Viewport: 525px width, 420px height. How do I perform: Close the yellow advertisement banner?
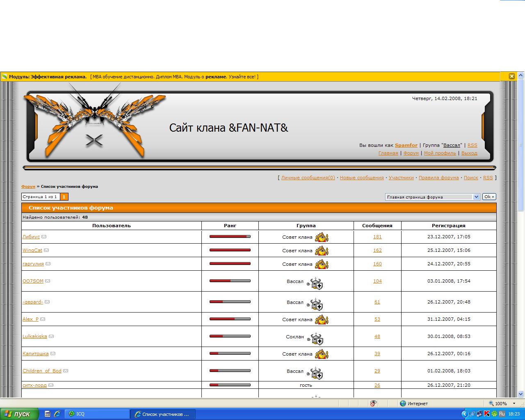512,76
